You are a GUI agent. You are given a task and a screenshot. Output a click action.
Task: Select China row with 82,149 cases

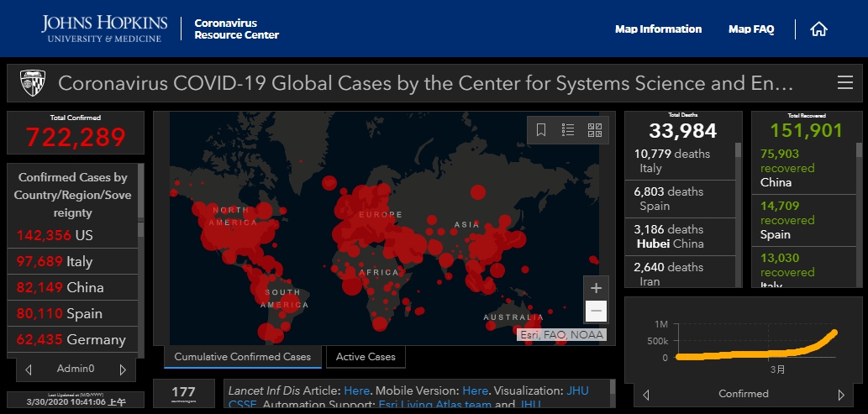click(x=72, y=287)
